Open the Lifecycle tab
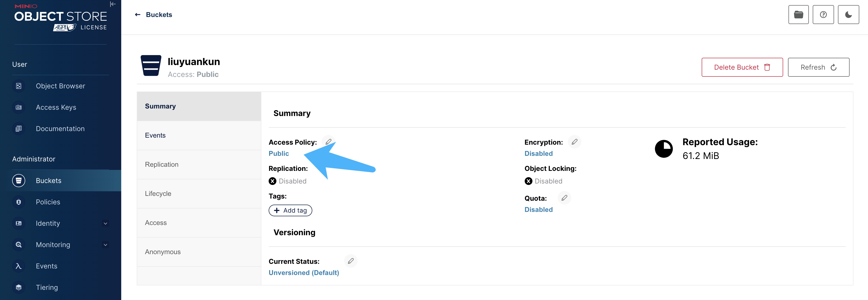The width and height of the screenshot is (868, 300). pyautogui.click(x=158, y=194)
